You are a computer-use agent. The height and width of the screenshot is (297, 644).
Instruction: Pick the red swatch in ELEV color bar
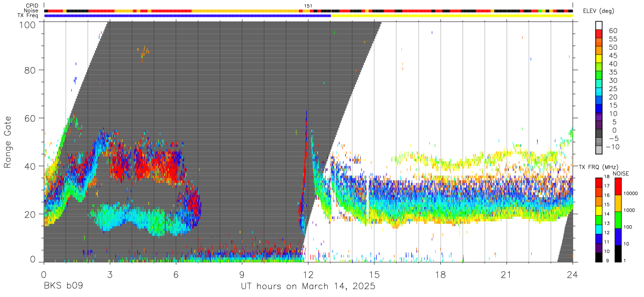(x=599, y=34)
